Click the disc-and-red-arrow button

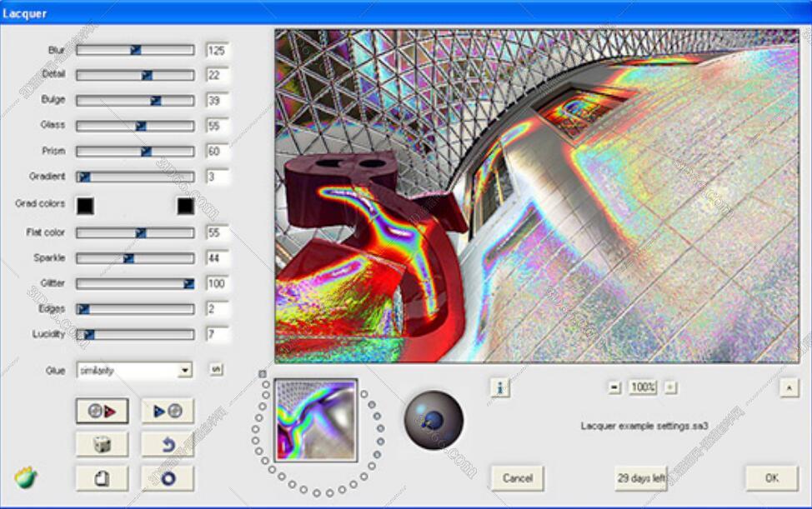[102, 411]
